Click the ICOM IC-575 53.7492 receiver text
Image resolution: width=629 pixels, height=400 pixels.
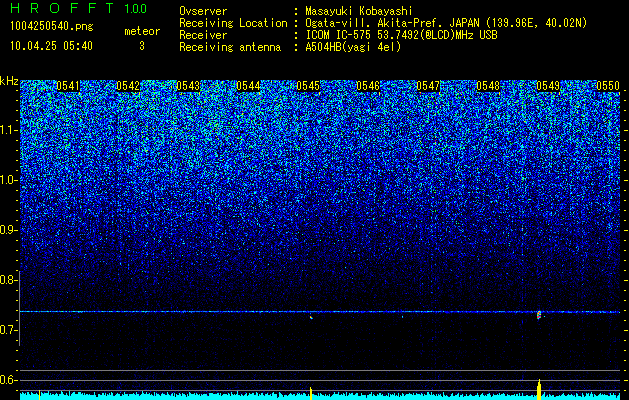401,35
